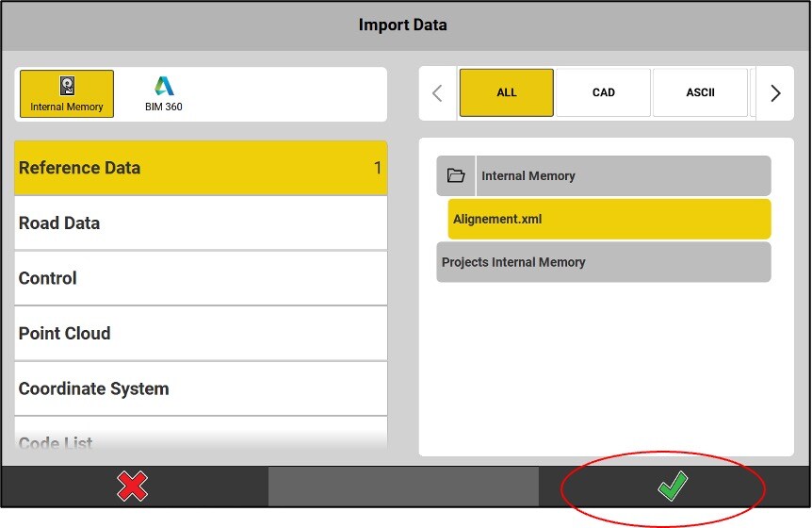Cancel import with the red X
Image resolution: width=812 pixels, height=528 pixels.
point(133,487)
